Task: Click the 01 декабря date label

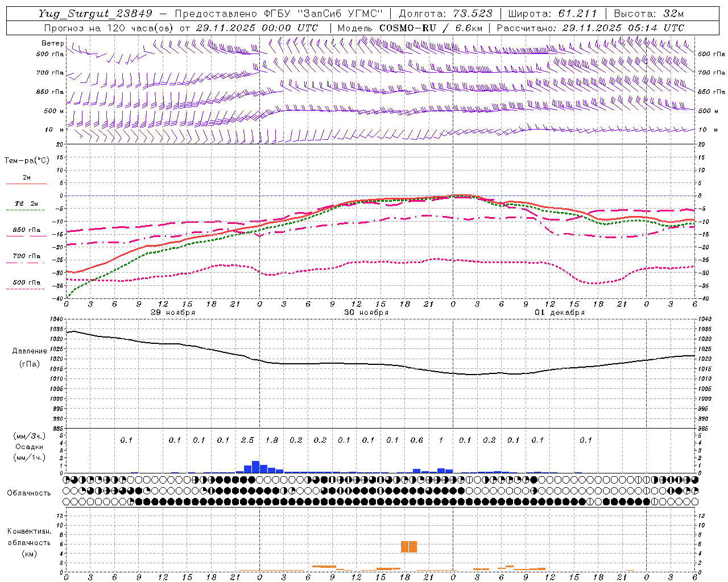Action: (560, 313)
